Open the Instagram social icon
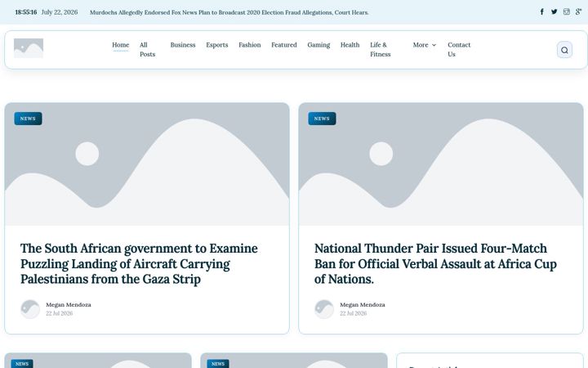Viewport: 588px width, 368px height. [x=566, y=12]
